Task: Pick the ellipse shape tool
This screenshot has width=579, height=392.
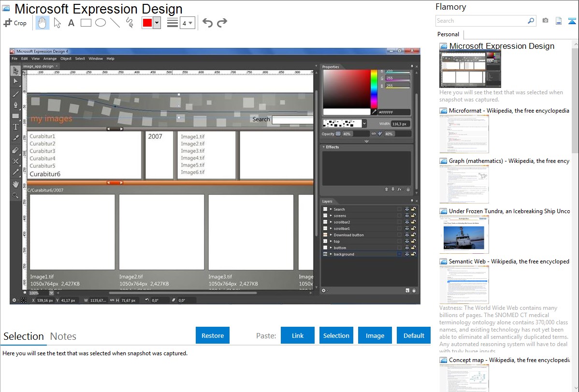Action: point(101,23)
